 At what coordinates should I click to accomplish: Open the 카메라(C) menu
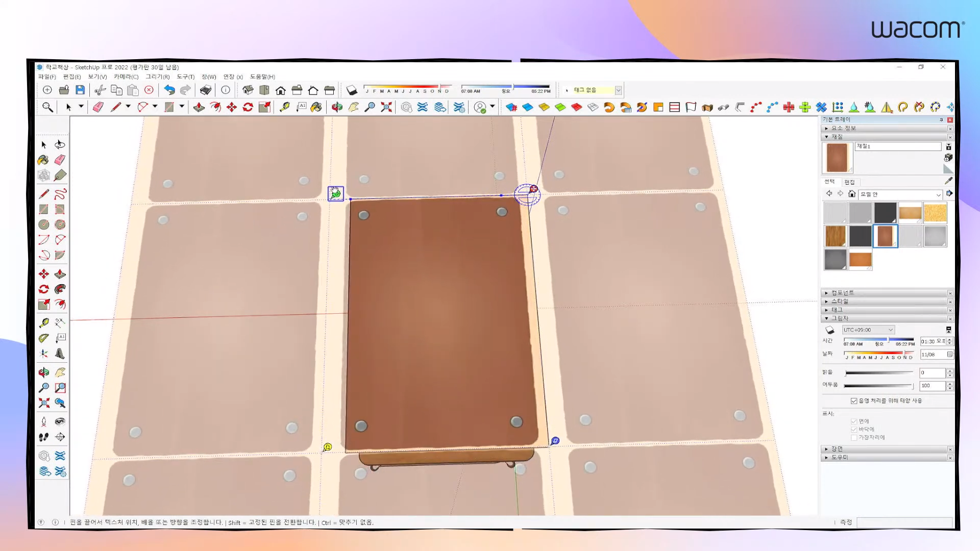click(x=126, y=77)
